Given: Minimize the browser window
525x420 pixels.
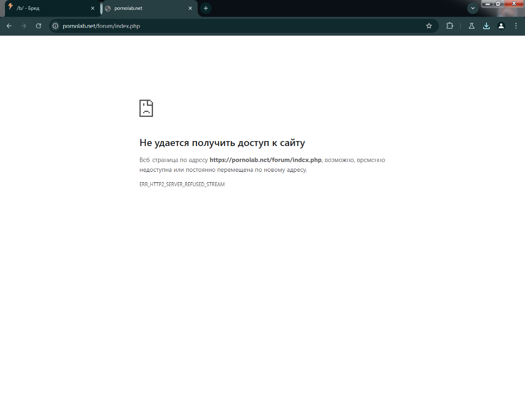Looking at the screenshot, I should point(487,4).
